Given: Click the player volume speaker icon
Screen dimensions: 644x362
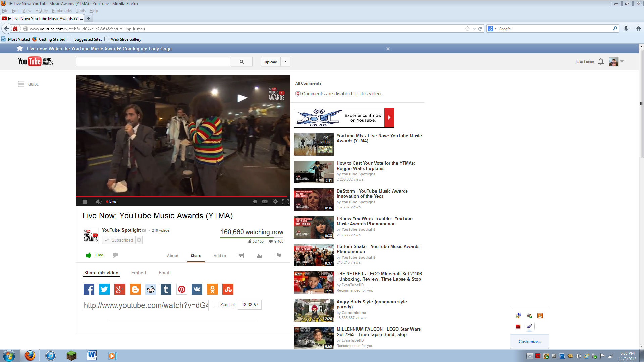Looking at the screenshot, I should point(98,202).
